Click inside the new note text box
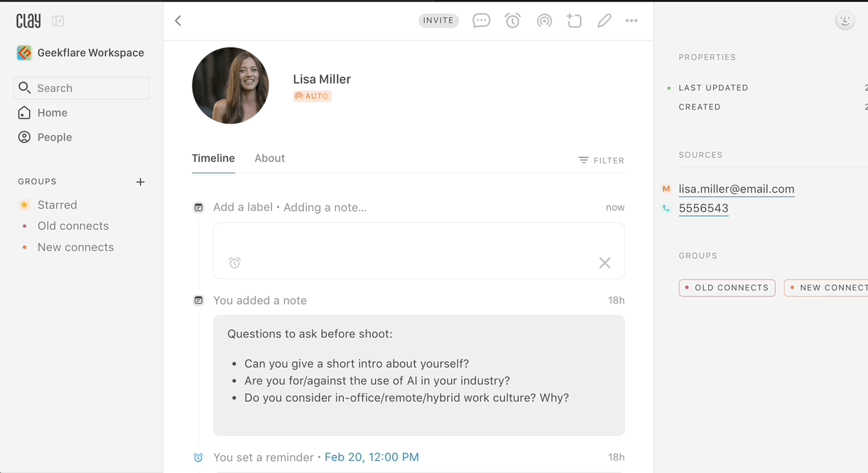Screen dimensions: 868x473 coord(419,251)
